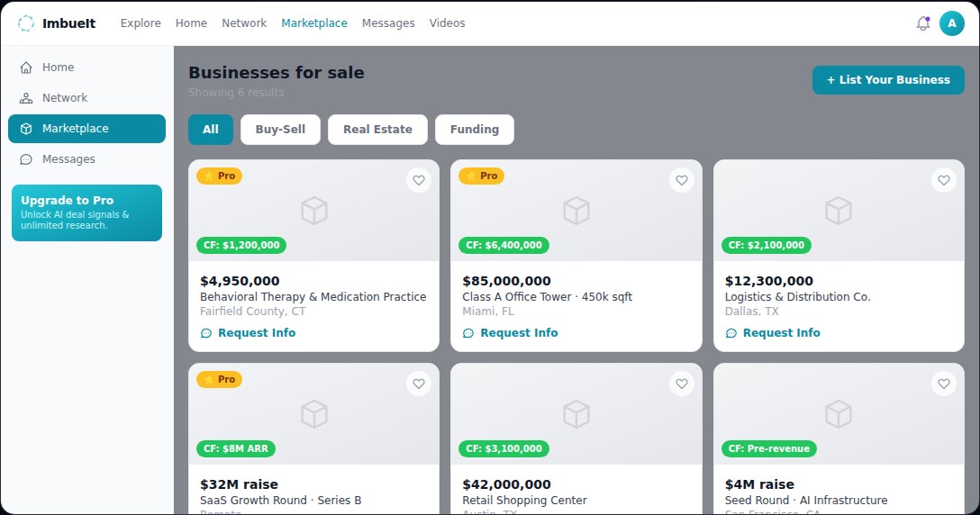The image size is (980, 515).
Task: Open the user avatar 'A' menu
Action: click(951, 23)
